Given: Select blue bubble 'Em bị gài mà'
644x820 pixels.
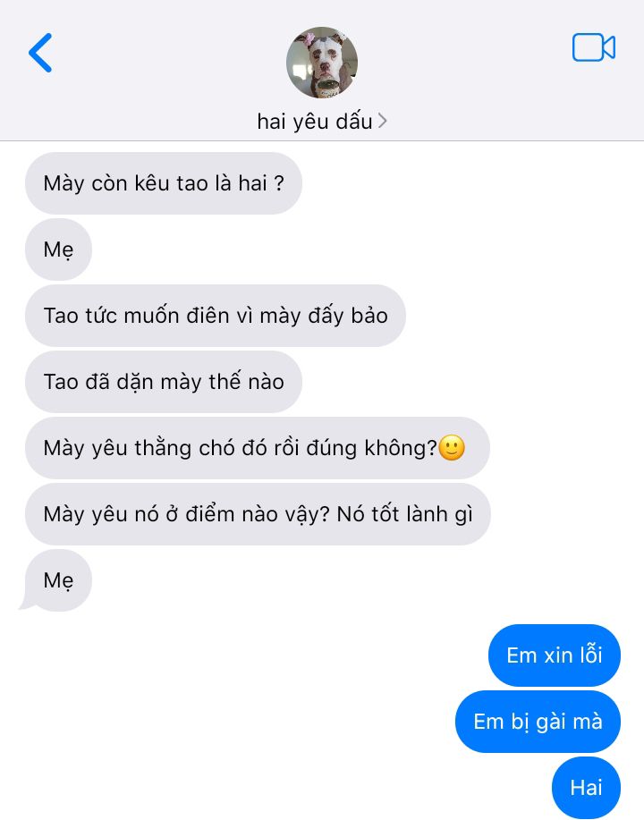Looking at the screenshot, I should click(538, 722).
